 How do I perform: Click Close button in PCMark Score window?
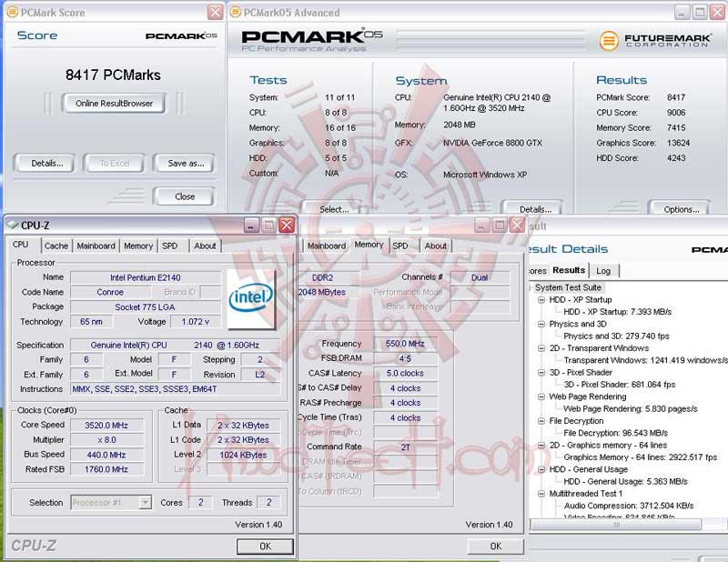pyautogui.click(x=185, y=196)
